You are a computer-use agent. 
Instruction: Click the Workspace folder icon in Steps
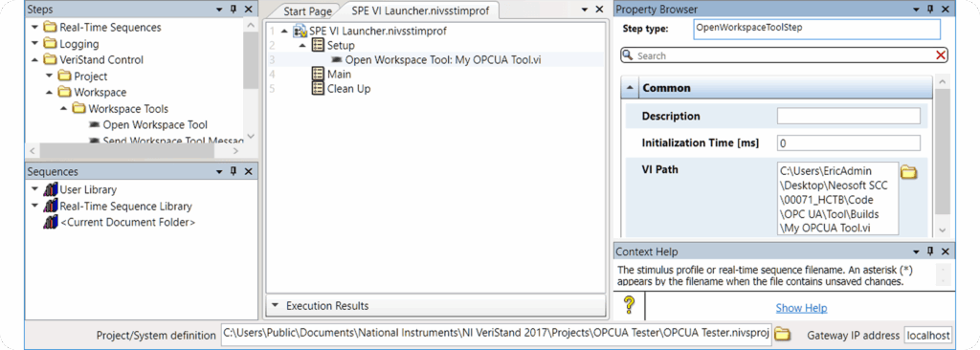(x=64, y=93)
